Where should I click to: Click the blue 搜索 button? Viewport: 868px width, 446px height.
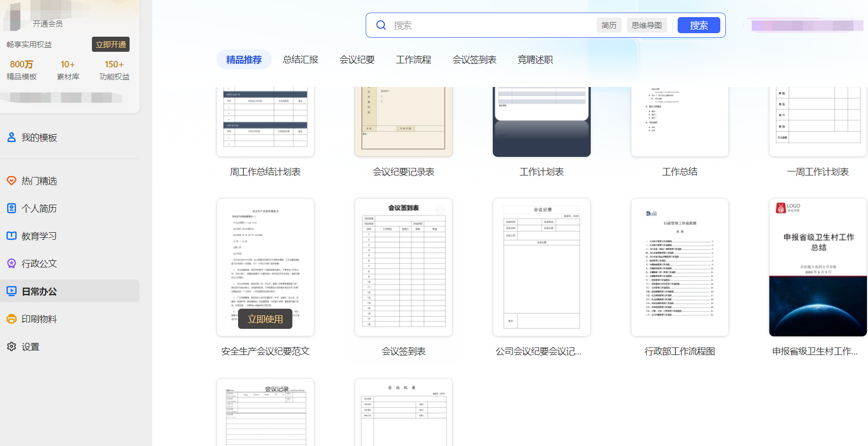[x=699, y=25]
